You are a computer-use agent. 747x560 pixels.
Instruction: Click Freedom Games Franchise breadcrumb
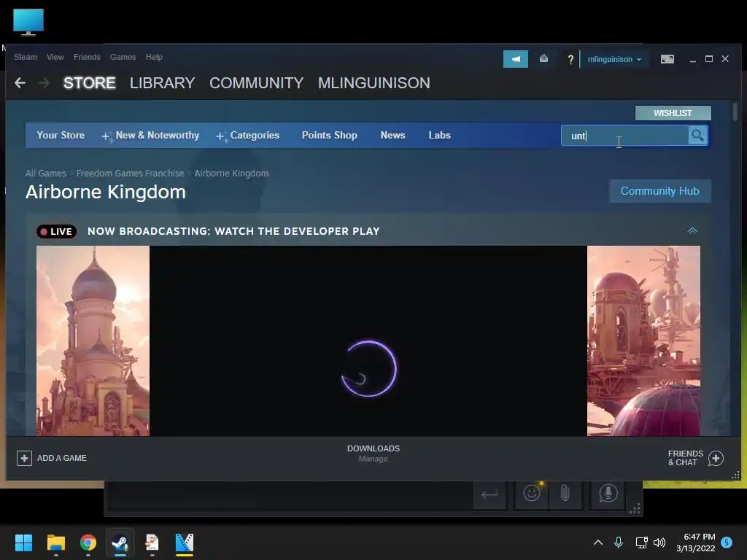coord(130,174)
